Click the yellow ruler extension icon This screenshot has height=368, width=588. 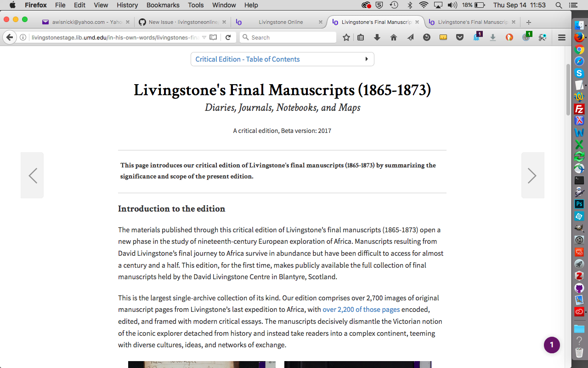[x=443, y=38]
